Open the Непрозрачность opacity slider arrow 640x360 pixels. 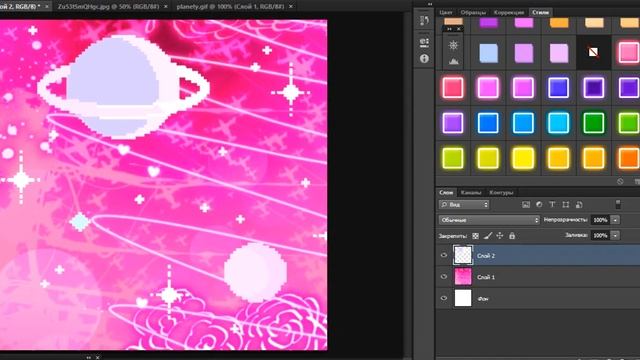point(615,220)
